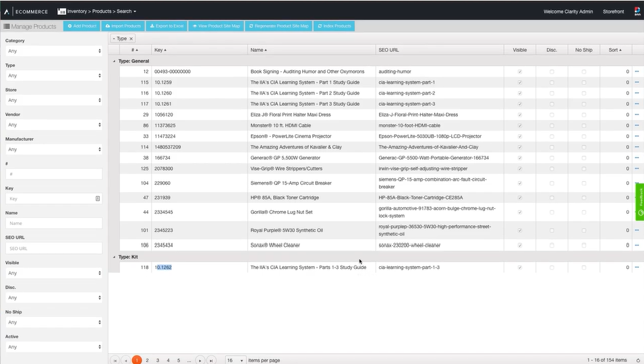Screen dimensions: 644x364
Task: Open the Manufacturer filter dropdown
Action: coord(54,150)
